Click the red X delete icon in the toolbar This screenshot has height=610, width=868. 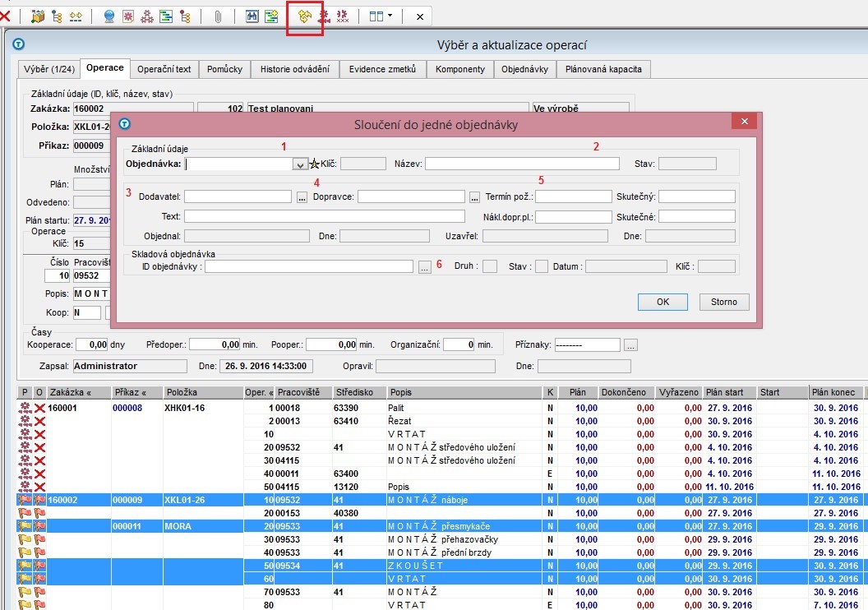pyautogui.click(x=4, y=16)
